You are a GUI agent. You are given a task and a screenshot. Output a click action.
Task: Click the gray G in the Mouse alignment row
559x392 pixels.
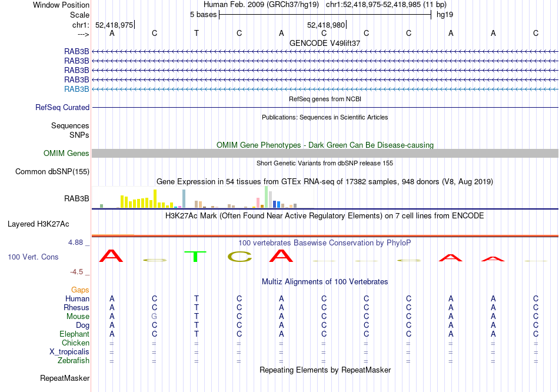154,317
